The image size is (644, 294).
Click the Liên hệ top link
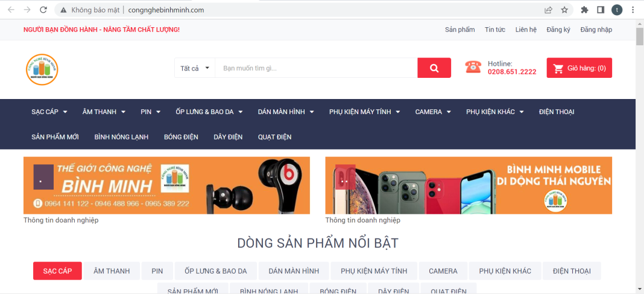point(526,30)
